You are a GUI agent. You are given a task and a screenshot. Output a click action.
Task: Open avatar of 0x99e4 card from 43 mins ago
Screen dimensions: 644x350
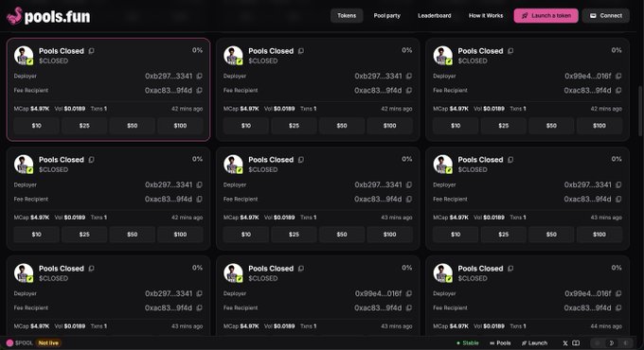[x=233, y=272]
